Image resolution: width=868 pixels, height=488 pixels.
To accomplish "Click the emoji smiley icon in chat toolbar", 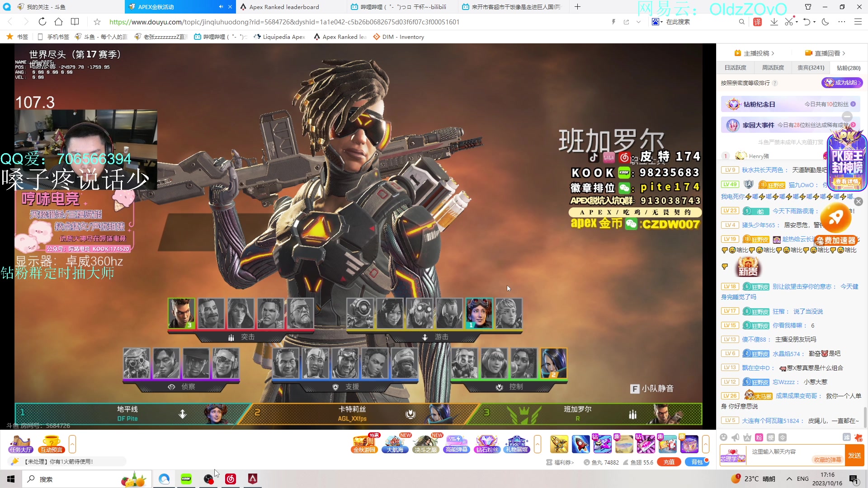I will (x=724, y=437).
